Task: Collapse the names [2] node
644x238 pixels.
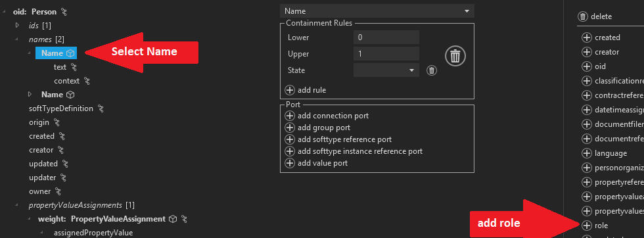Action: [x=17, y=39]
